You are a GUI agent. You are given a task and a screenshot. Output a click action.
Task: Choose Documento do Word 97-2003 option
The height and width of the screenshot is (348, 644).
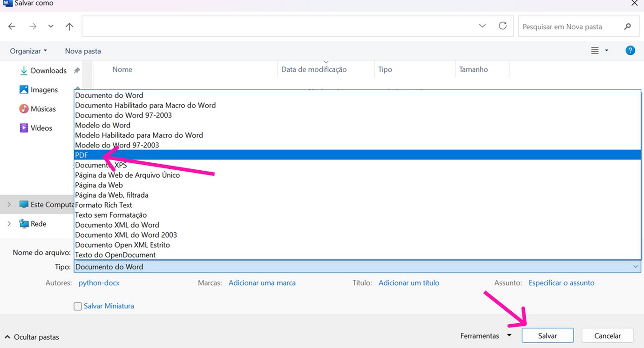tap(357, 115)
